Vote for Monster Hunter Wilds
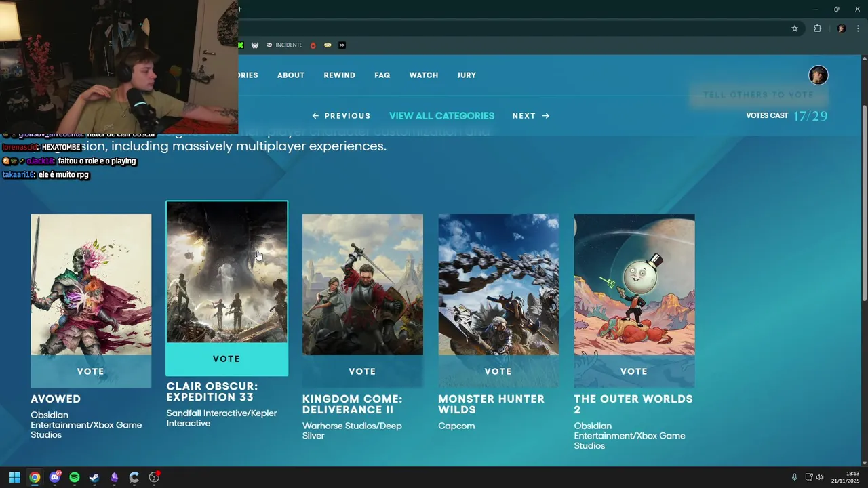This screenshot has width=868, height=488. click(498, 371)
